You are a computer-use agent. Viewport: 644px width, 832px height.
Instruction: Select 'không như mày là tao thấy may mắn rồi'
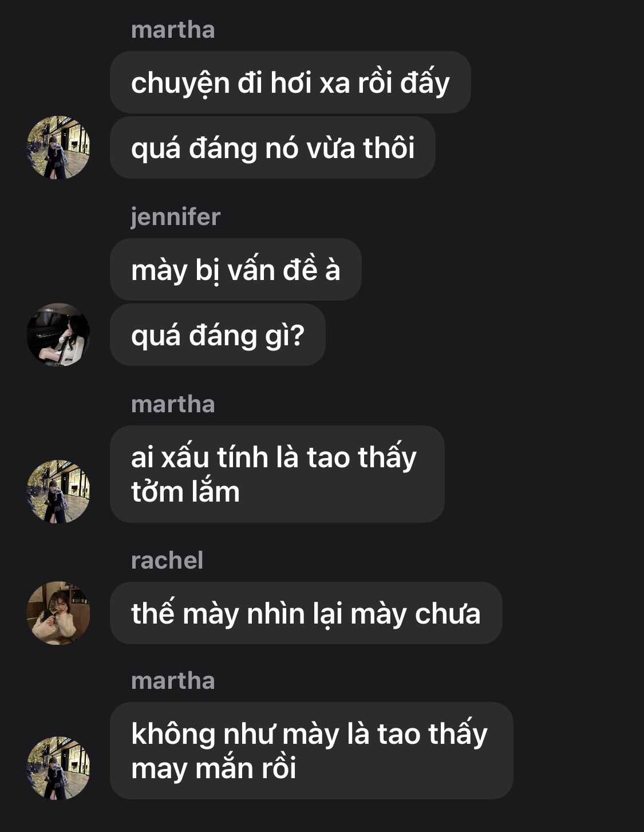[311, 751]
